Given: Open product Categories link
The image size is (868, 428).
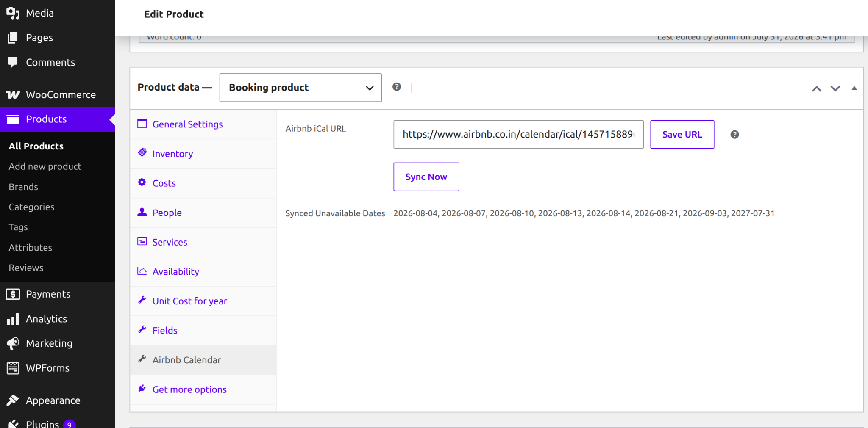Looking at the screenshot, I should pyautogui.click(x=31, y=207).
